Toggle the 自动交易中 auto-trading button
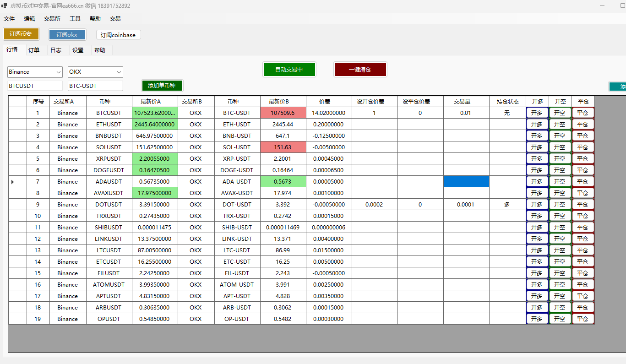The height and width of the screenshot is (364, 626). pos(289,70)
